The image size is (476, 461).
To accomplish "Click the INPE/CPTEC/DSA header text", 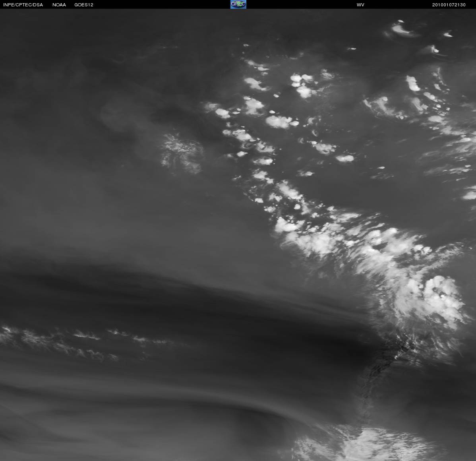I will tap(23, 5).
